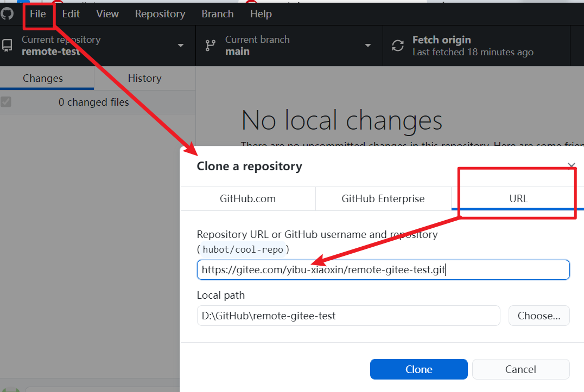Open the File menu
584x392 pixels.
point(38,14)
